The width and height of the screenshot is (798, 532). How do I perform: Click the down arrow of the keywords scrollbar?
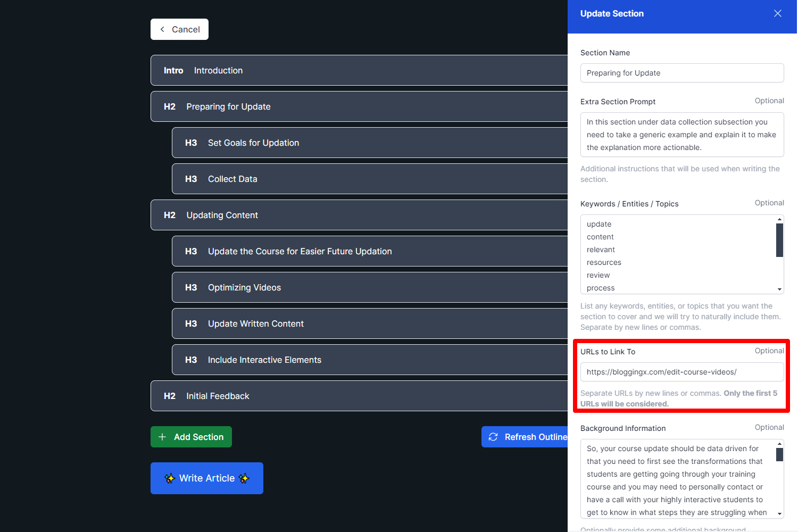click(x=779, y=288)
